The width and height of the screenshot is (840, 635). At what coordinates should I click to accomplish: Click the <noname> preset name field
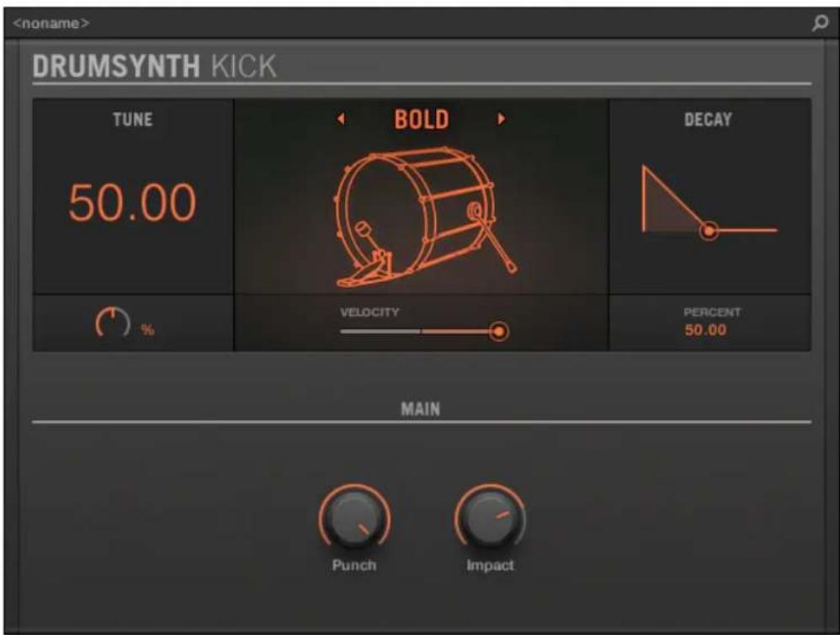(51, 23)
